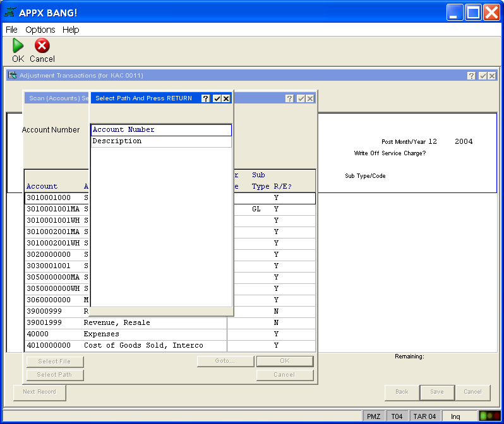Click the Post Month field value 12
Screen dimensions: 504x424
[433, 142]
